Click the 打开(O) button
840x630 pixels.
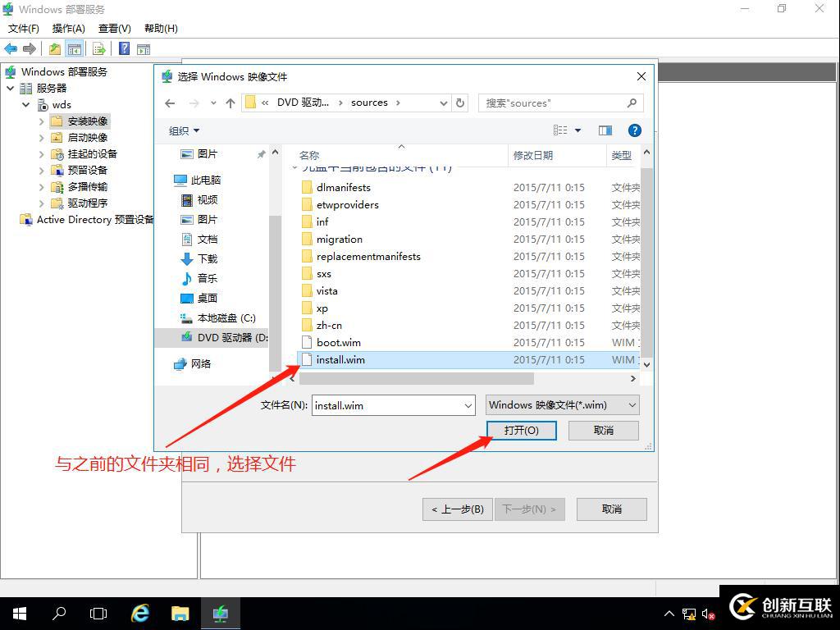coord(522,430)
